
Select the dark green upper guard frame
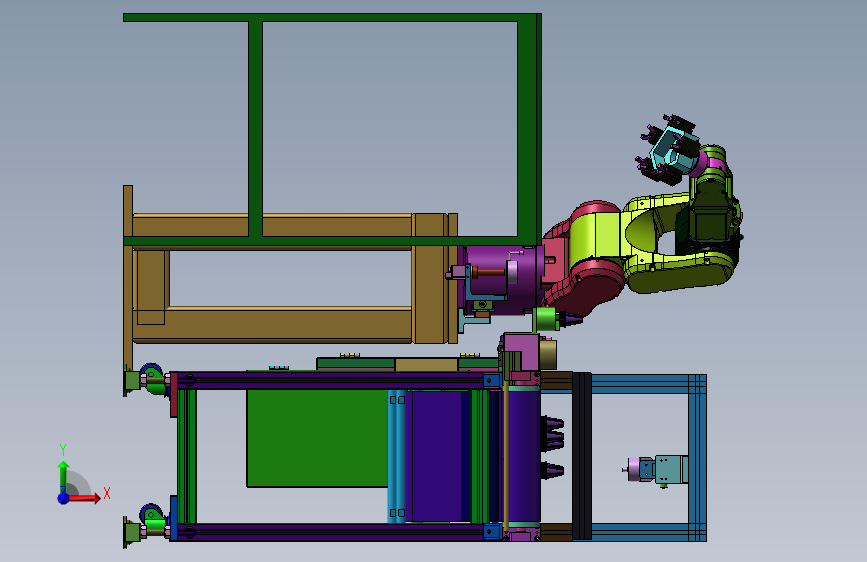pos(332,130)
